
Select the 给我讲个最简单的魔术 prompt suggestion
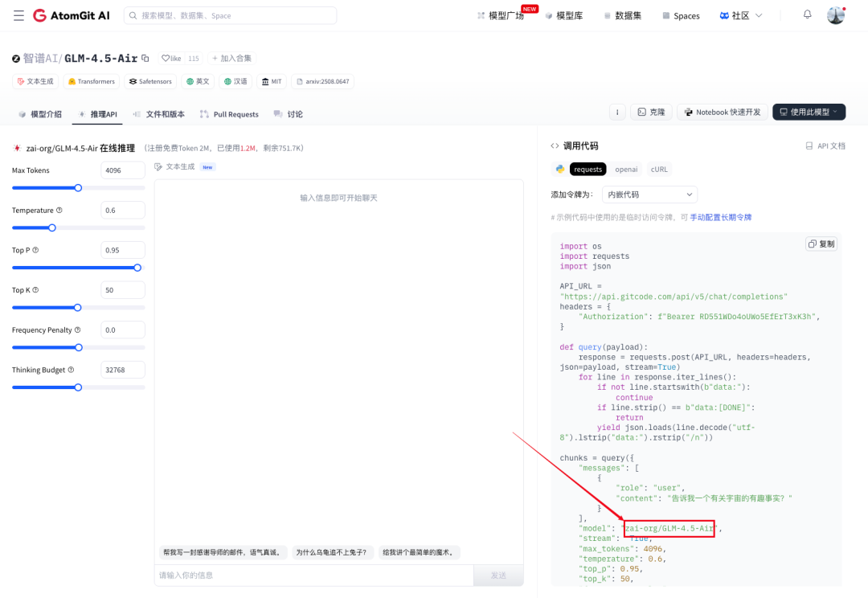[x=419, y=552]
